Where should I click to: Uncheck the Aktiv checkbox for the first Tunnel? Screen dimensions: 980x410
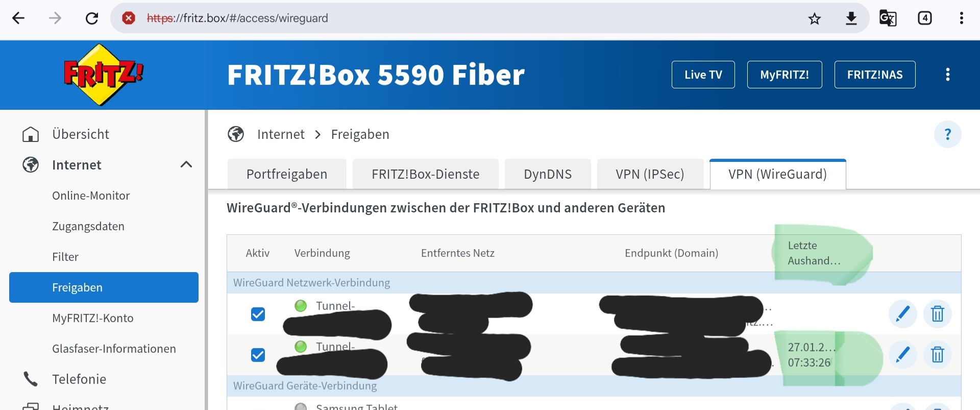258,314
